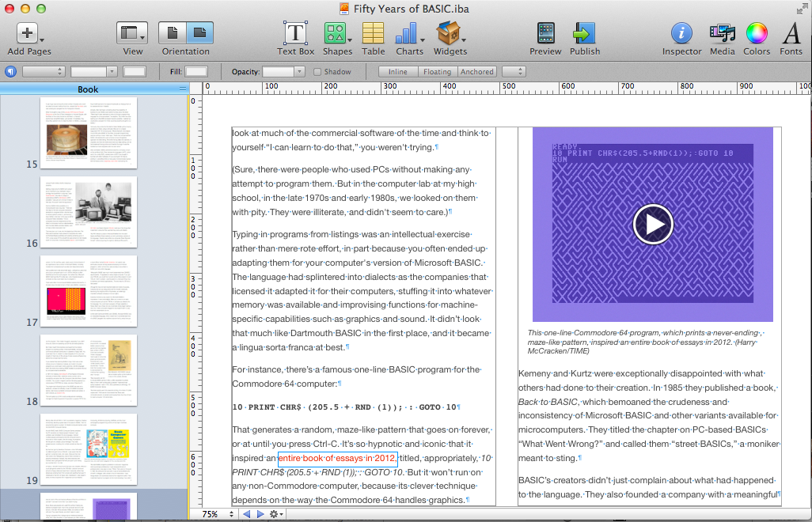
Task: Click the Preview iPad icon
Action: tap(545, 33)
